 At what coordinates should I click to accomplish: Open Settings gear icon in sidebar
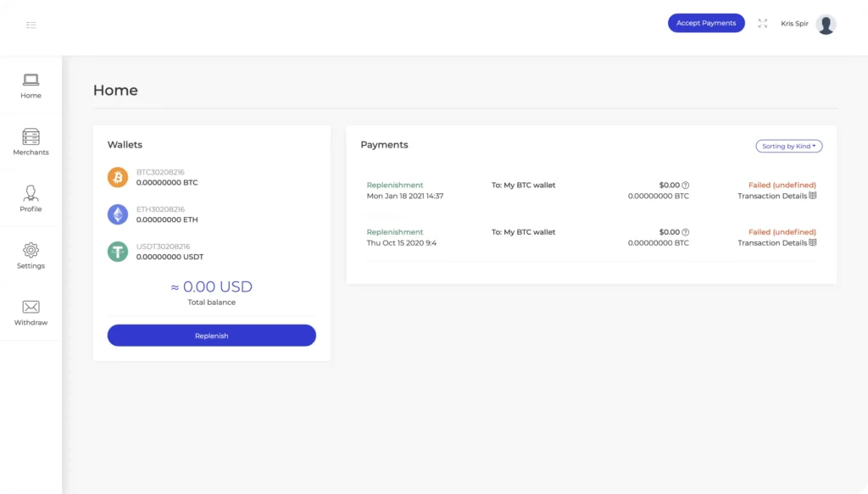31,250
